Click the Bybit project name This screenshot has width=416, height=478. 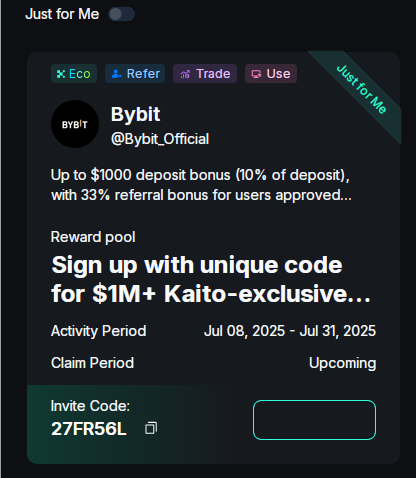[x=135, y=114]
